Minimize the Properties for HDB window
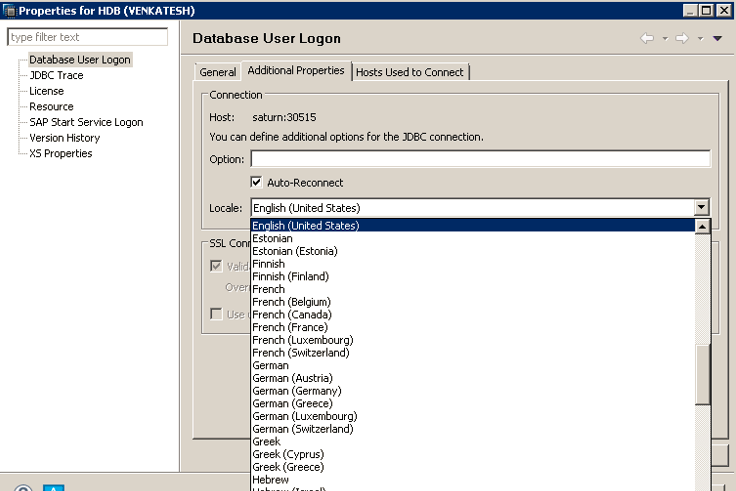736x491 pixels. click(691, 9)
